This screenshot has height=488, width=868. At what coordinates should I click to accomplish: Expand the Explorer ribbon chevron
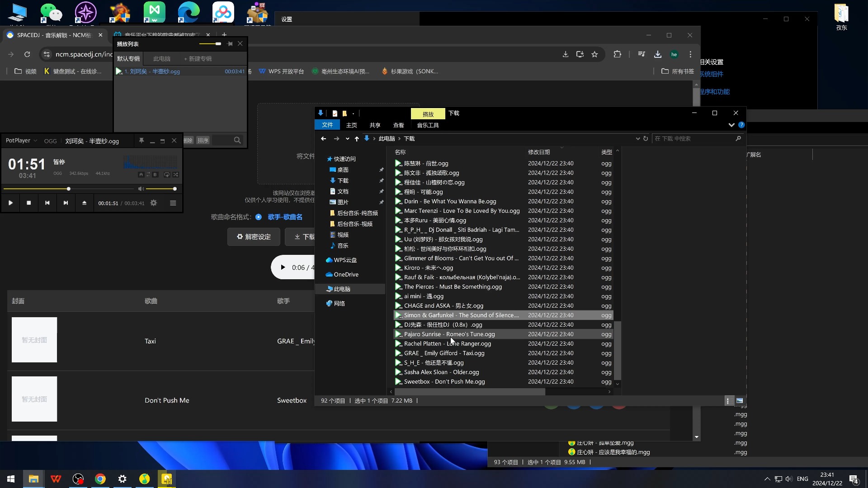pos(731,125)
